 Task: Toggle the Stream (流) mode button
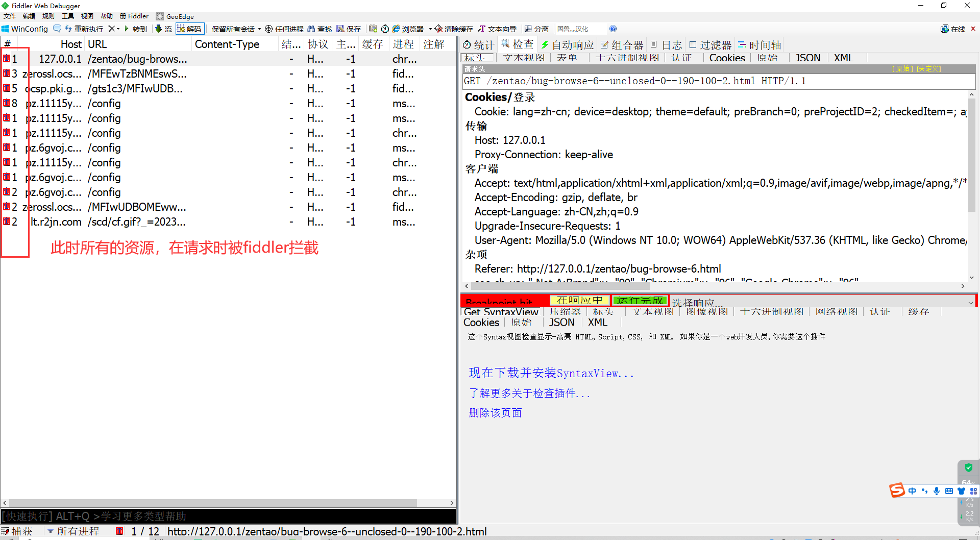pyautogui.click(x=164, y=29)
